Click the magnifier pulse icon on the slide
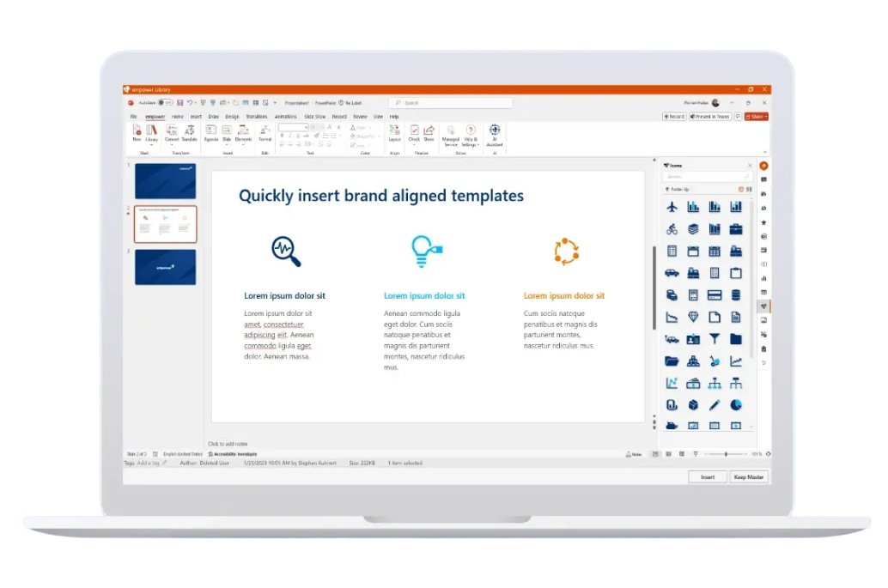The height and width of the screenshot is (588, 888). pos(286,252)
